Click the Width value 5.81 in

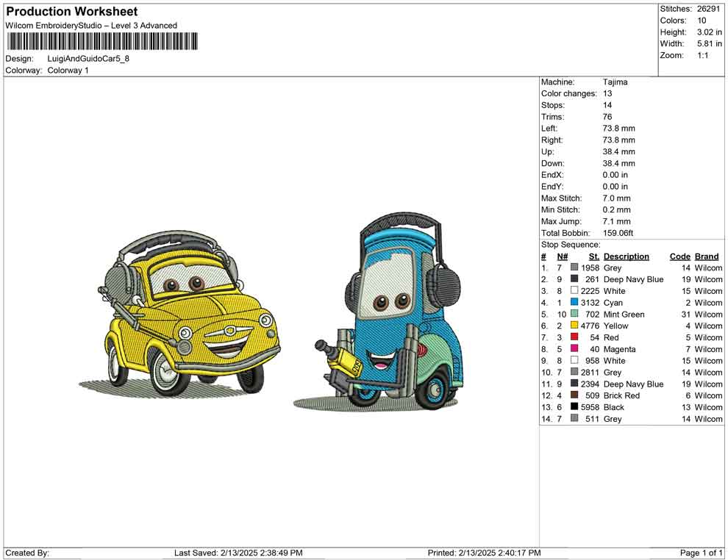pos(709,43)
